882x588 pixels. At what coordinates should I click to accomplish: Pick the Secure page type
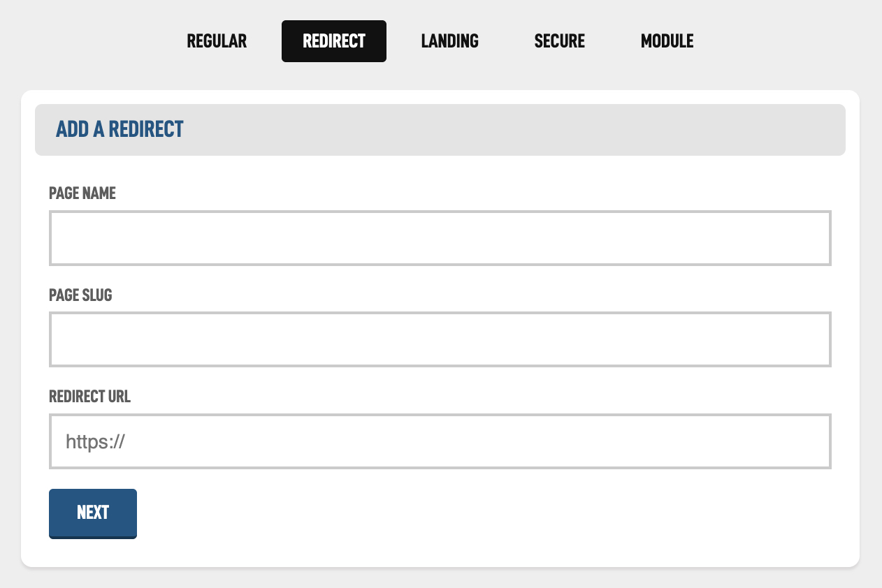click(559, 41)
